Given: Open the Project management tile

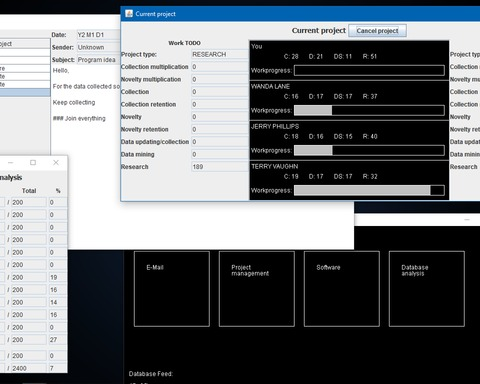Looking at the screenshot, I should point(257,289).
